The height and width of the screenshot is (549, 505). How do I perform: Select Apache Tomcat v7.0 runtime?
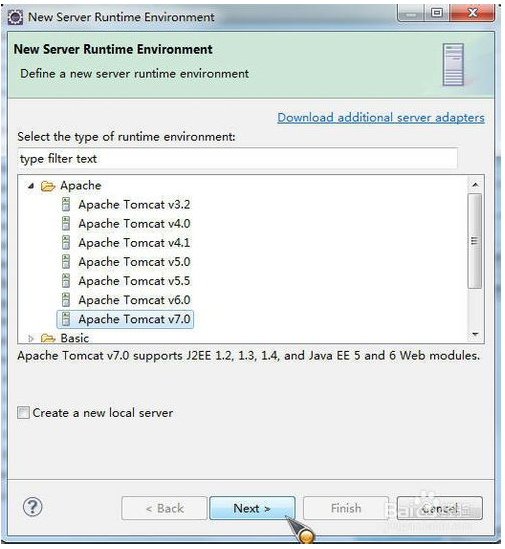134,319
